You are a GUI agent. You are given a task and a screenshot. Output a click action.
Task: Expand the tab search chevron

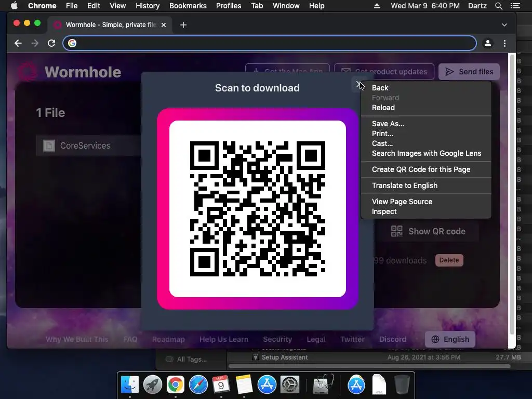504,25
